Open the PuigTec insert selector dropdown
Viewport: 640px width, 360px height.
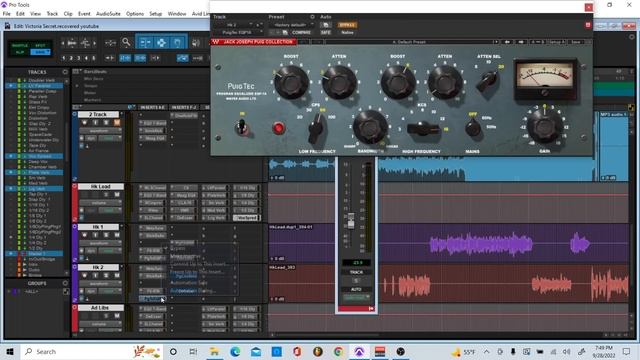[x=239, y=32]
